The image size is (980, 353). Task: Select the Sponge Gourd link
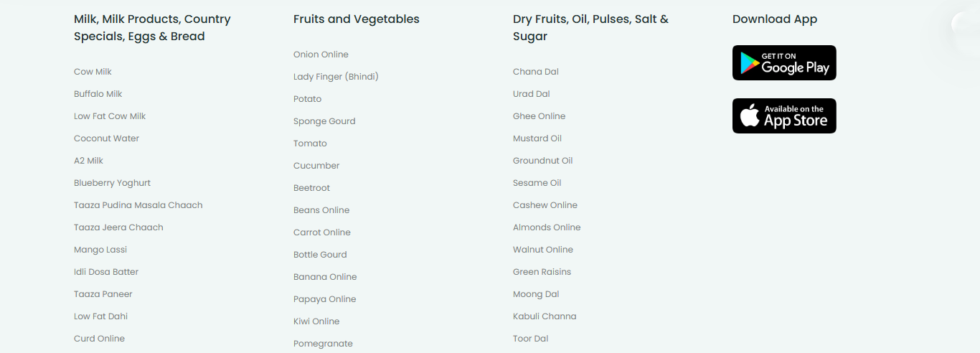324,121
